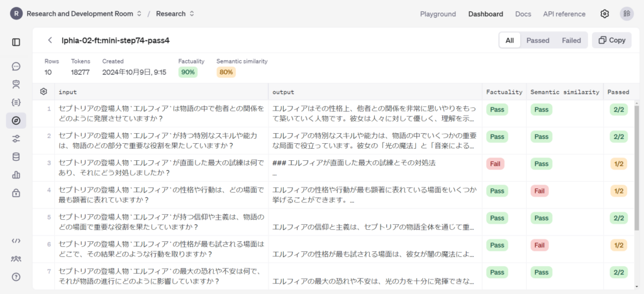644x294 pixels.
Task: Open the Fine-tuning sliders icon
Action: [x=16, y=139]
